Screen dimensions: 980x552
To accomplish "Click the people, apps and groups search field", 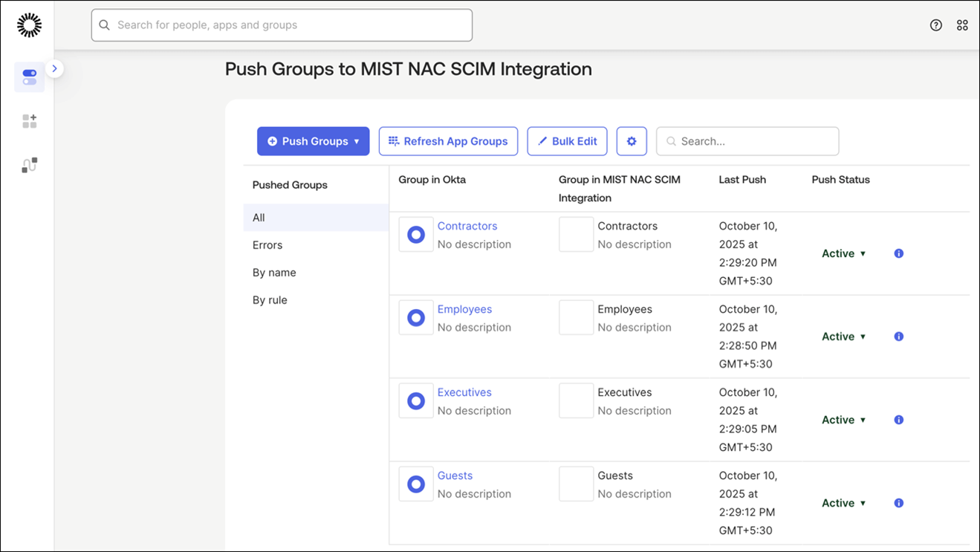I will tap(282, 25).
